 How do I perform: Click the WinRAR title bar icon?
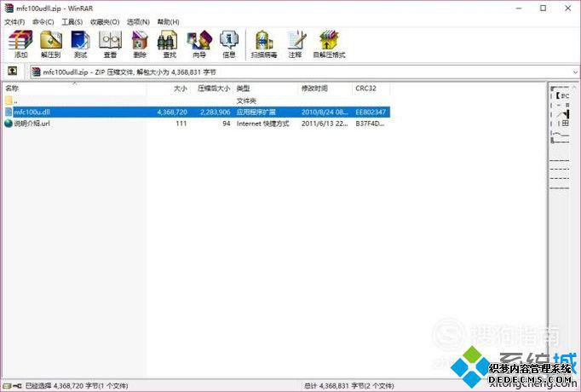click(x=9, y=8)
